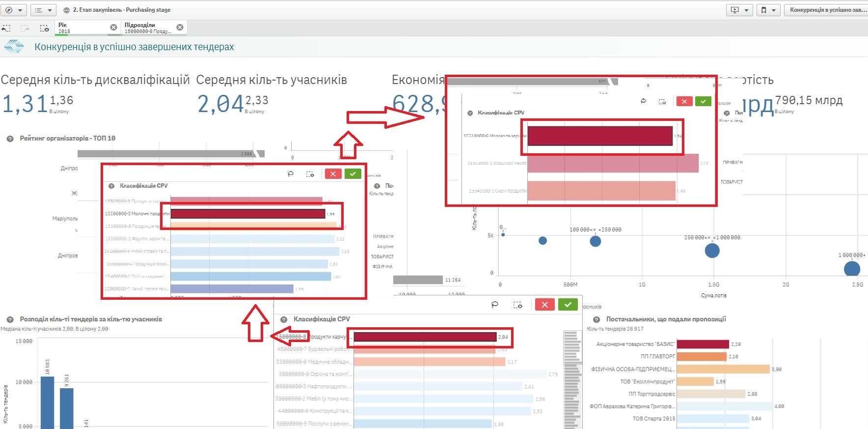
Task: Open the storytelling presentation menu
Action: coord(739,10)
